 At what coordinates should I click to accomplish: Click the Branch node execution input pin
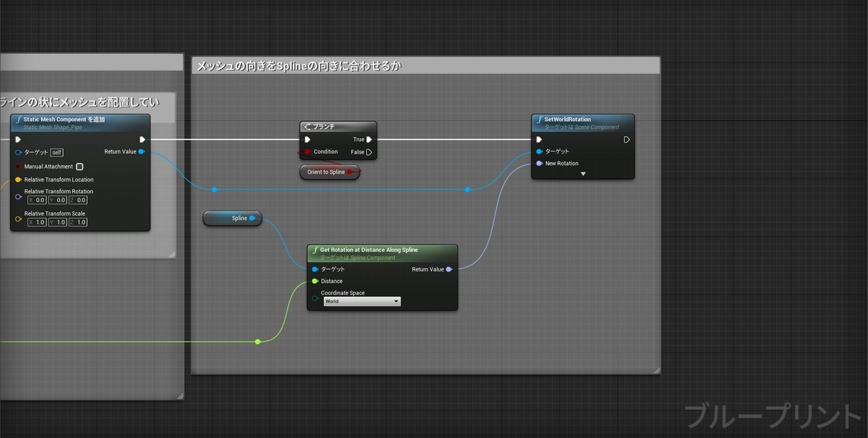(x=307, y=140)
